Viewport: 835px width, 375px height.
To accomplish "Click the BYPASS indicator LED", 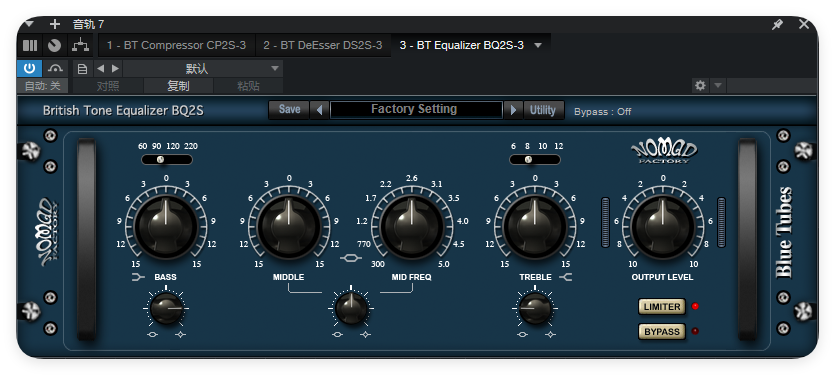I will 695,331.
